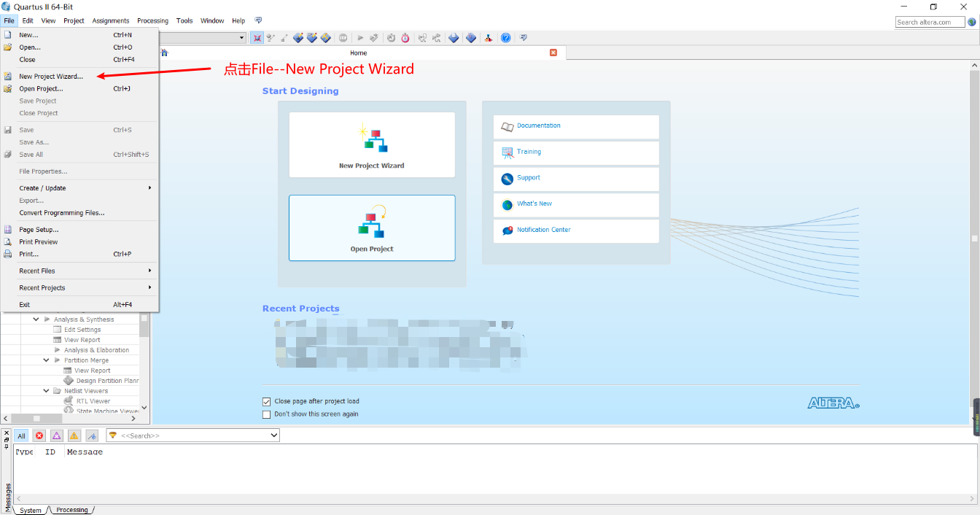Image resolution: width=980 pixels, height=515 pixels.
Task: Click the Notification Center chat icon
Action: (507, 231)
